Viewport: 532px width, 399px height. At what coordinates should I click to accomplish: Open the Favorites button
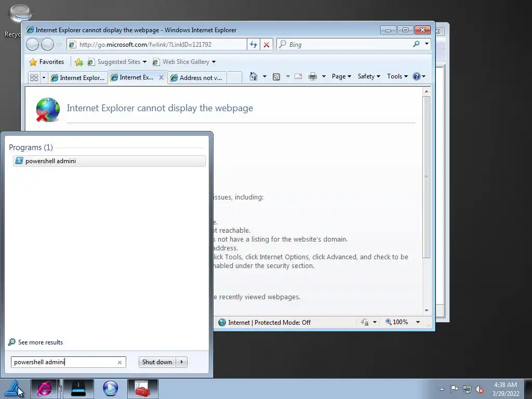pyautogui.click(x=47, y=62)
